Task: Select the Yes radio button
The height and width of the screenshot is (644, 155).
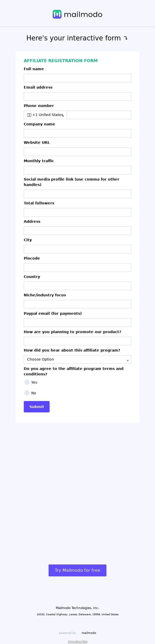Action: [27, 382]
